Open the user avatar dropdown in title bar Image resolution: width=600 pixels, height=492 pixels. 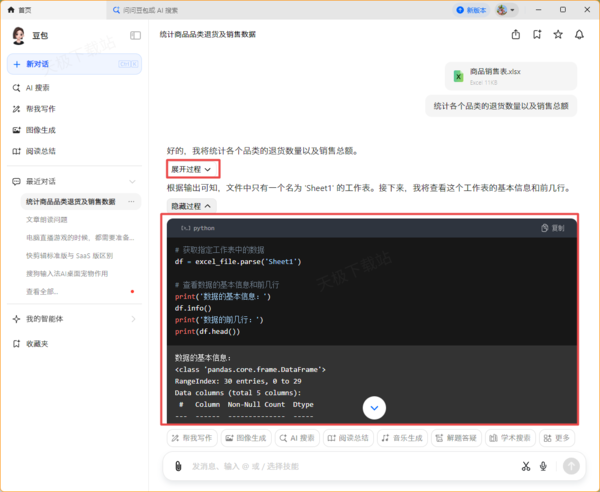506,10
